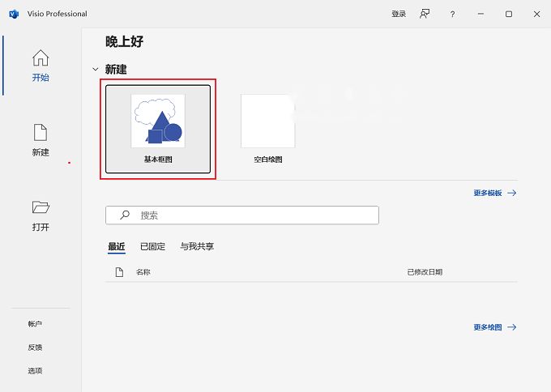Screen dimensions: 551x392
Task: Select the 空白绘图 blank drawing template
Action: [x=267, y=129]
